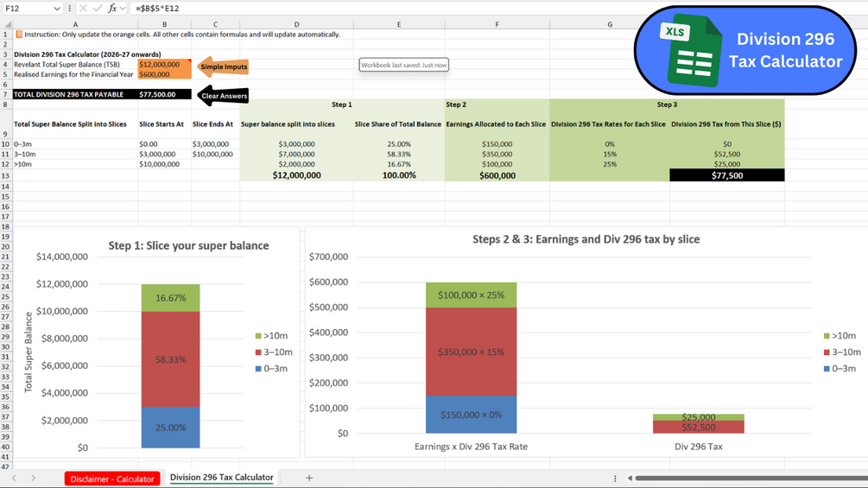Click the Simple Inputs orange arrow
Screen dimensions: 868x488
(223, 67)
